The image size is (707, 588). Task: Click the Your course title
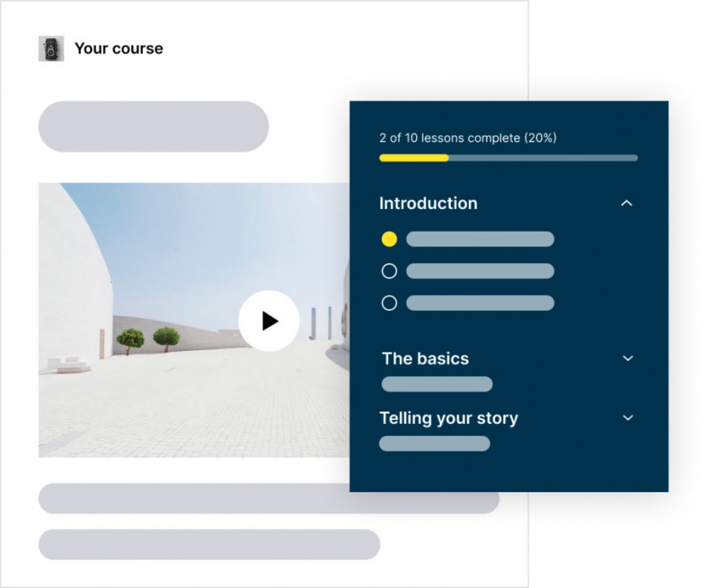point(119,49)
